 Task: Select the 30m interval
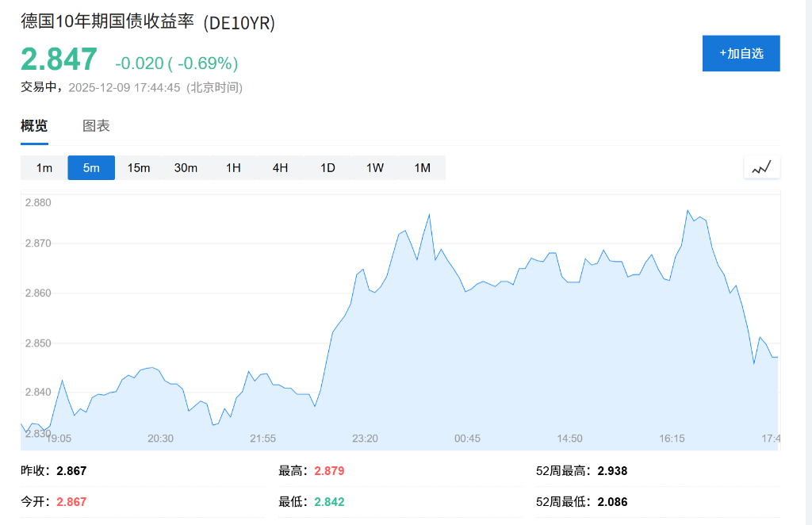click(x=186, y=167)
